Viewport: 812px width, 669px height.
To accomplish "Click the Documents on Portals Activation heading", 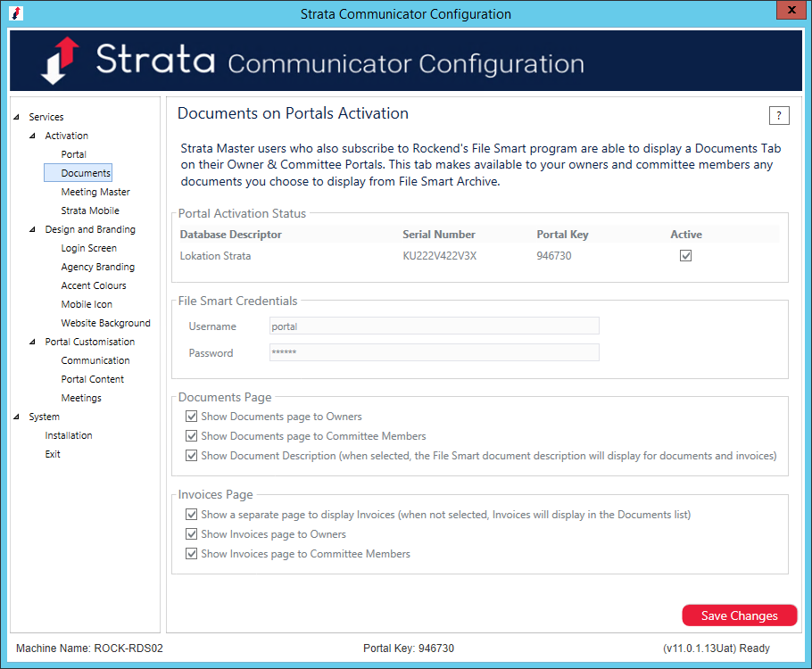I will pos(293,113).
